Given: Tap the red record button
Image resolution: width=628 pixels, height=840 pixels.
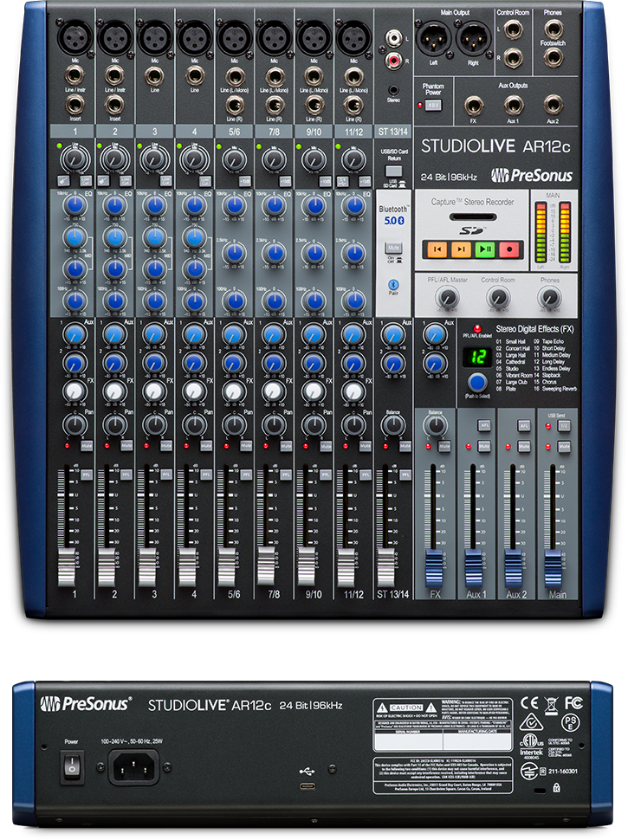Looking at the screenshot, I should [x=509, y=249].
